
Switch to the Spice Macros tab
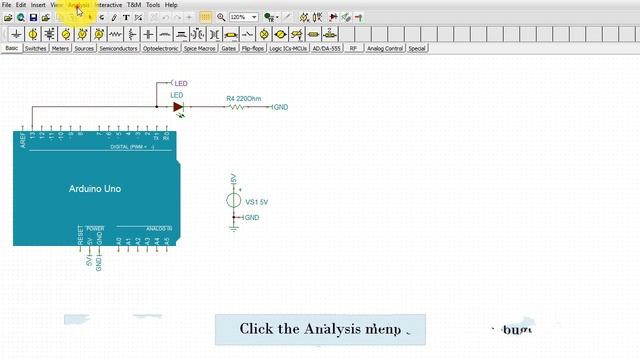point(200,48)
